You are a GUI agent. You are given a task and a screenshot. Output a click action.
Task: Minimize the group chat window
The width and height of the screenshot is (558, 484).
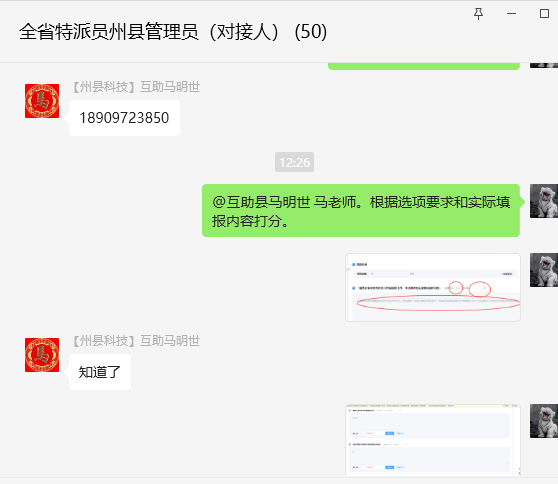(511, 14)
